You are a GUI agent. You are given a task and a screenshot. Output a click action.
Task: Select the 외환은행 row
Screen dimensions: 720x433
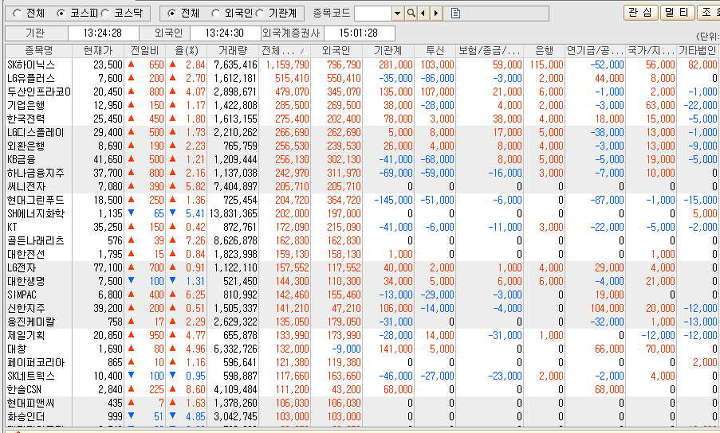pos(362,146)
